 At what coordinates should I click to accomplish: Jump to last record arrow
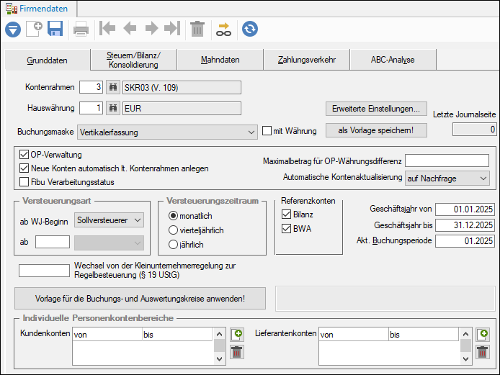[172, 28]
